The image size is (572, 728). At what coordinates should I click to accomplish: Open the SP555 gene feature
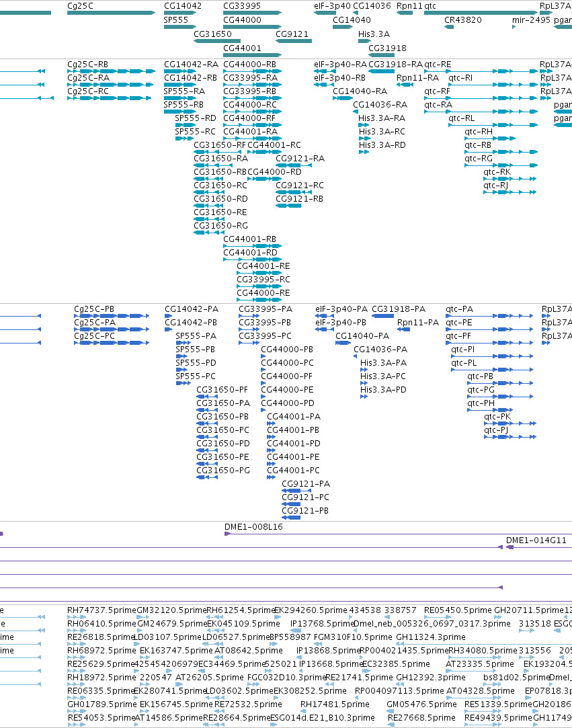tap(176, 20)
